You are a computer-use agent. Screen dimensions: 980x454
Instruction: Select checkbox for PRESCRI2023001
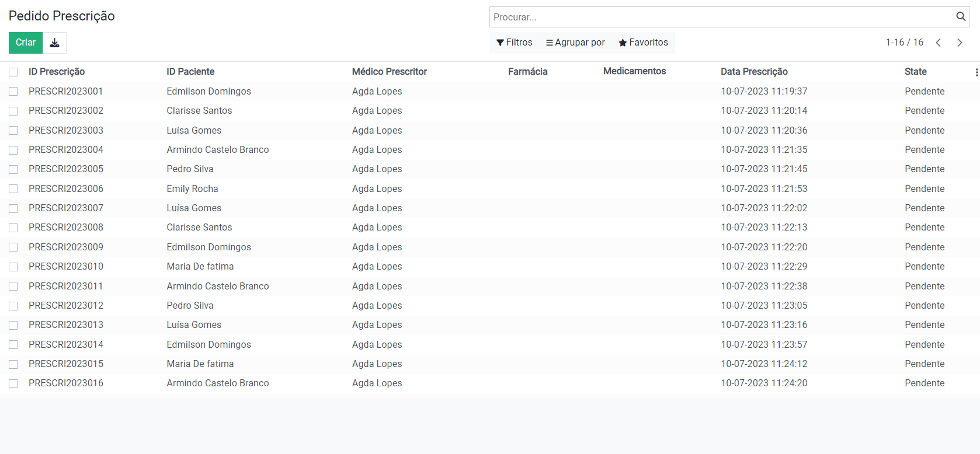[13, 92]
